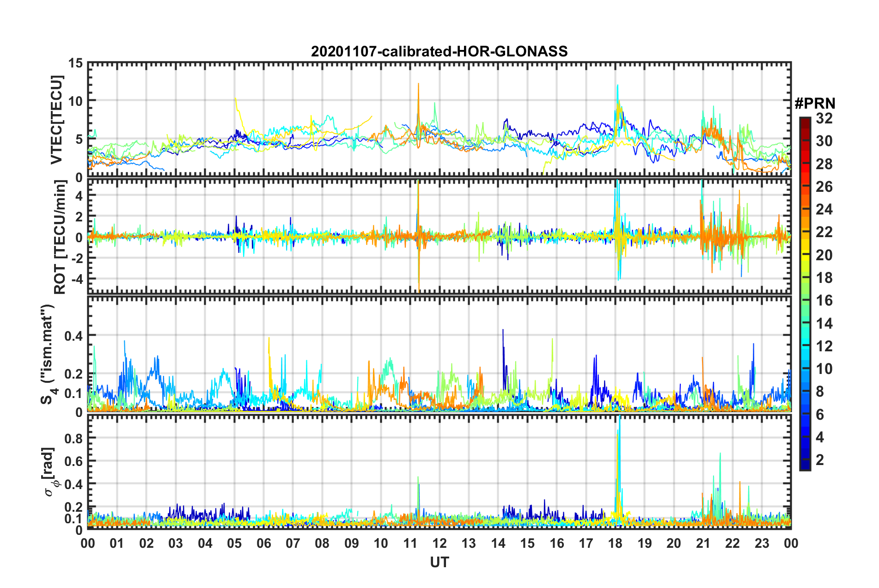The height and width of the screenshot is (588, 879).
Task: Click ROT y-axis tick value 4
Action: click(x=79, y=196)
